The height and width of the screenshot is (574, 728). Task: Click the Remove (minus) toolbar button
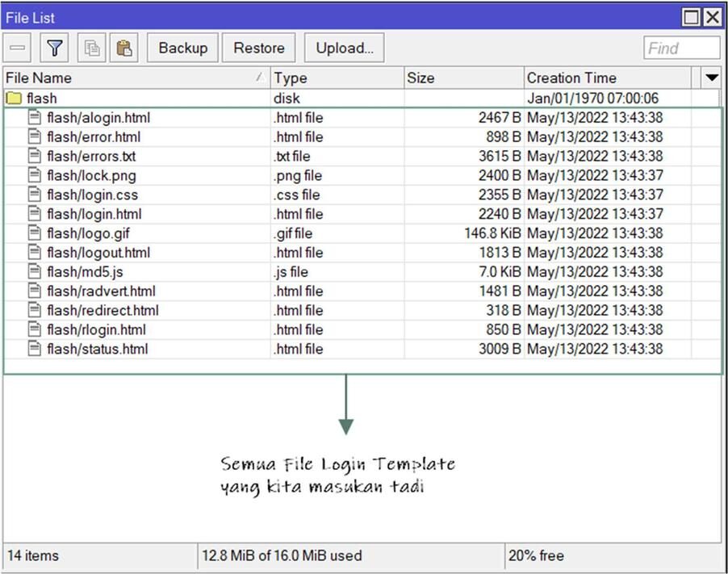[x=19, y=48]
